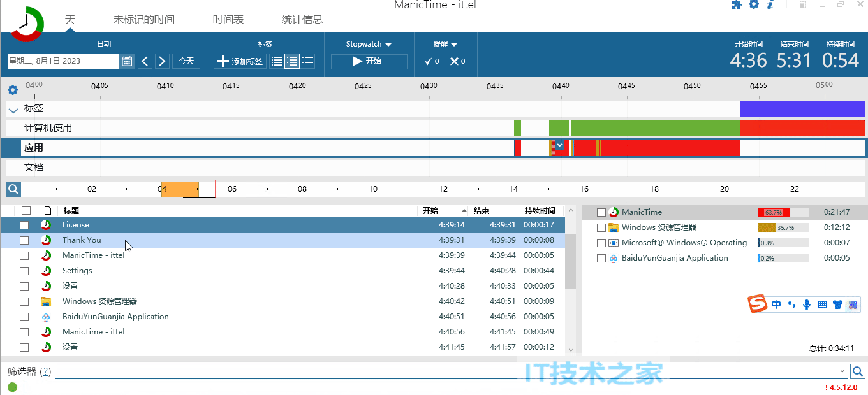Click the document icon column header

tap(47, 210)
